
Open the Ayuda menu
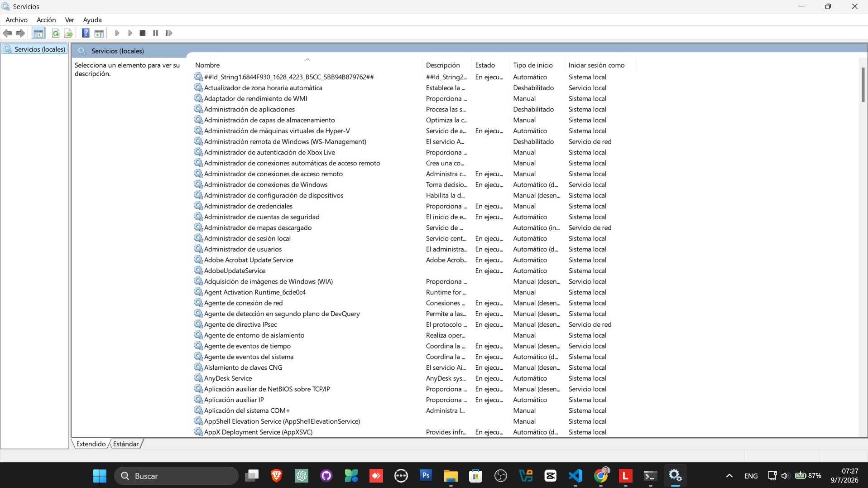(x=92, y=20)
